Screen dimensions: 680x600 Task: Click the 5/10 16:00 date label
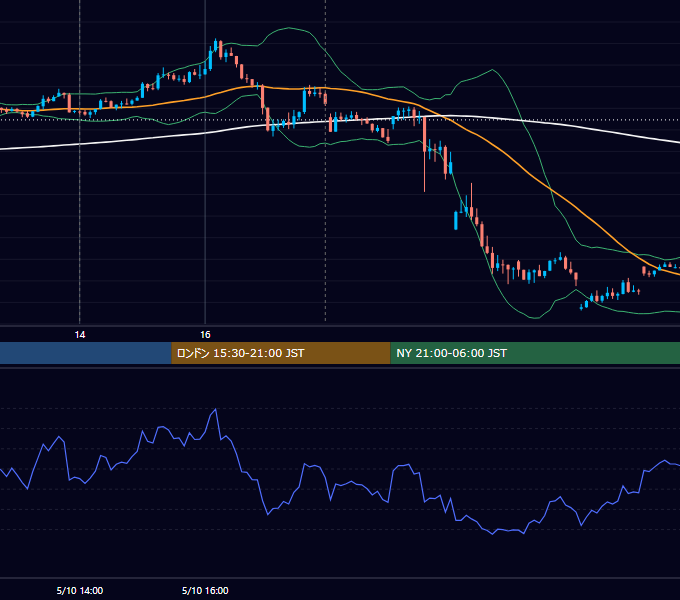coord(205,590)
